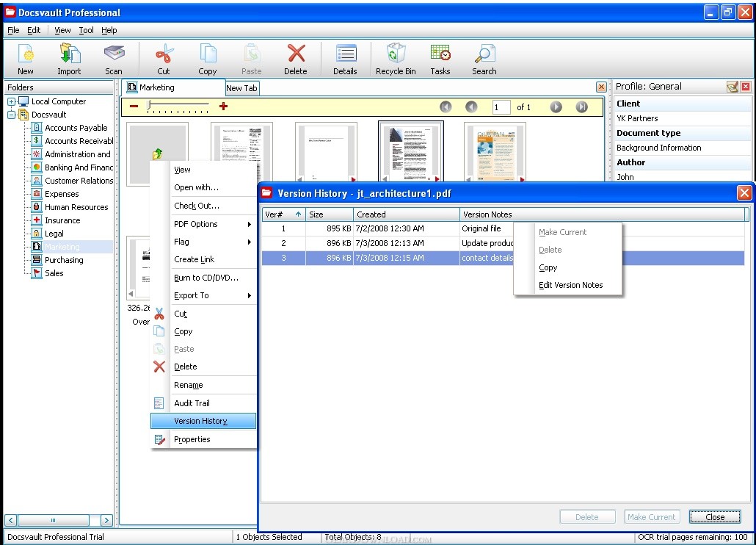Image resolution: width=756 pixels, height=545 pixels.
Task: Select the Insurance folder icon
Action: click(37, 220)
